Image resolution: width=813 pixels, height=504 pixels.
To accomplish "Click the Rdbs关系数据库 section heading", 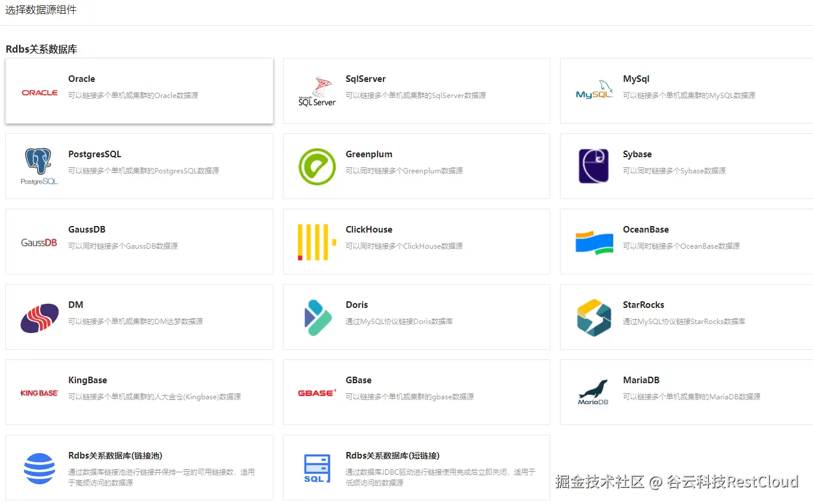I will click(x=40, y=49).
